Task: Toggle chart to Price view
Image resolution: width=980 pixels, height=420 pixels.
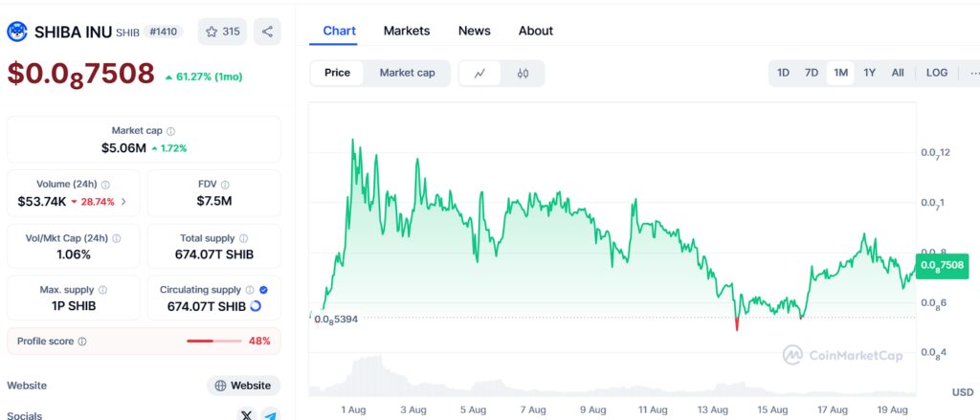Action: (337, 73)
